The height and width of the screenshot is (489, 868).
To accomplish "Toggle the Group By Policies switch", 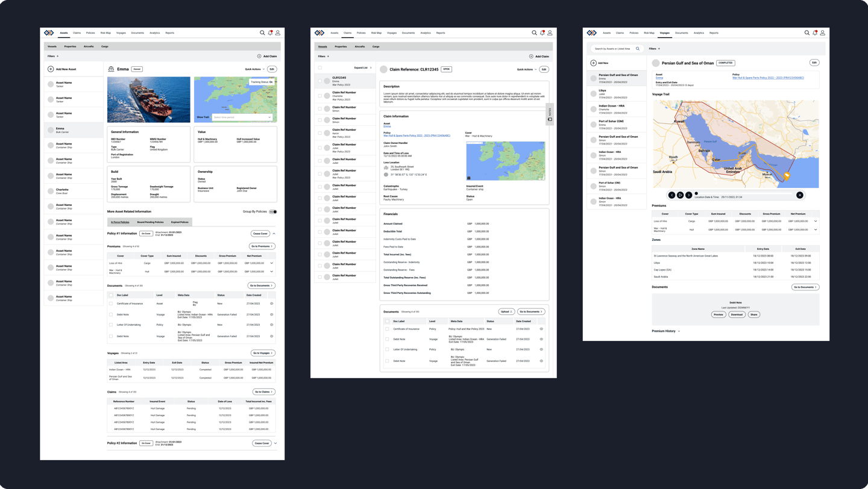I will click(273, 212).
